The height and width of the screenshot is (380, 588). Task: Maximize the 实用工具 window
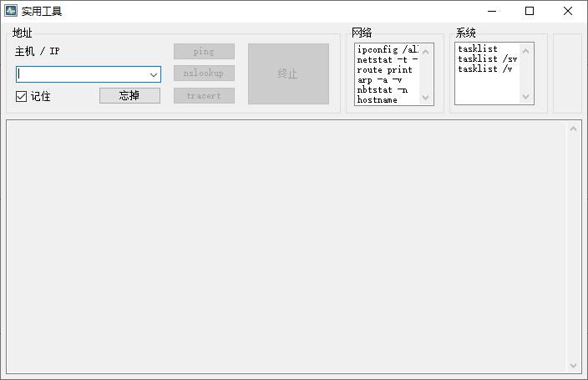point(530,11)
